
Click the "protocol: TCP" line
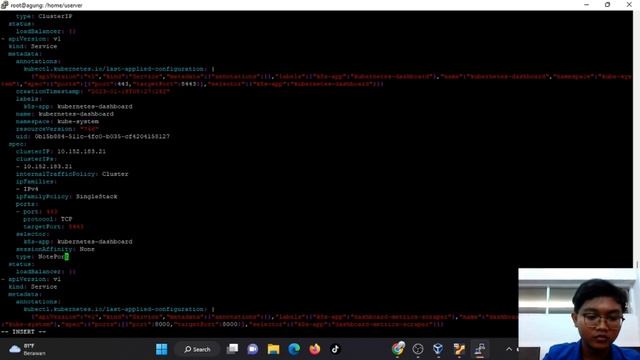coord(47,219)
